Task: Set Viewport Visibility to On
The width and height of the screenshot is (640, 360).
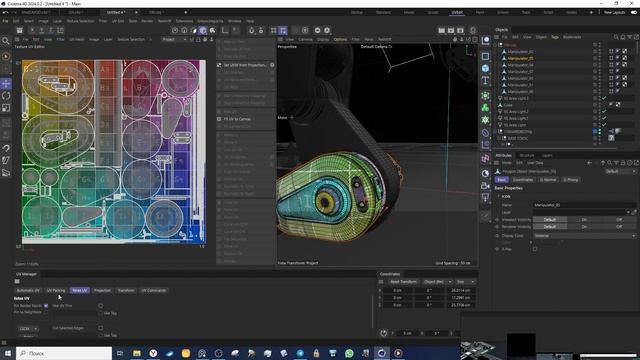Action: [584, 220]
